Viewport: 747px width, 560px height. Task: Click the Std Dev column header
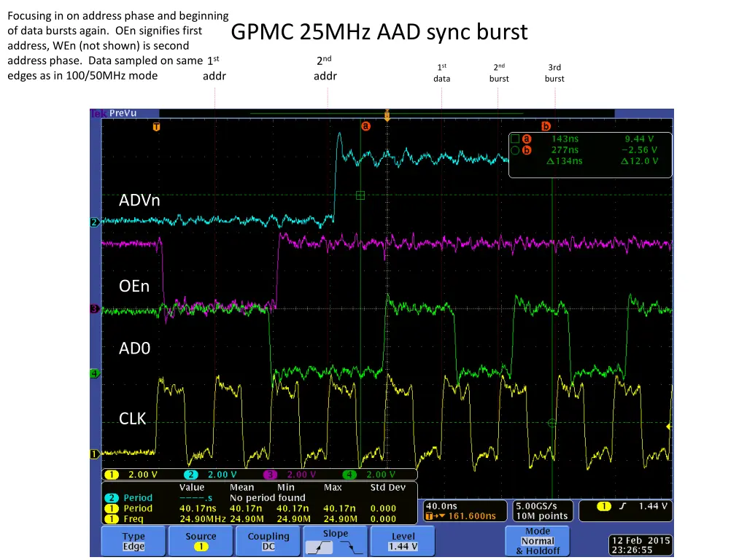[388, 488]
